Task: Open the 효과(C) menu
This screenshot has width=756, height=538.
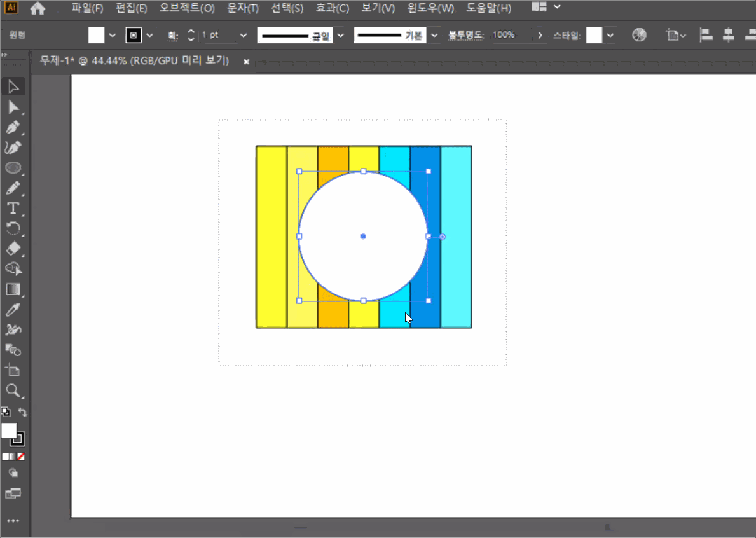Action: [x=333, y=8]
